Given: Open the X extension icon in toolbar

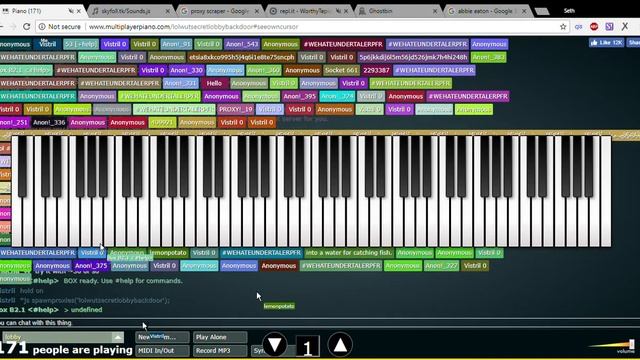Looking at the screenshot, I should (625, 27).
